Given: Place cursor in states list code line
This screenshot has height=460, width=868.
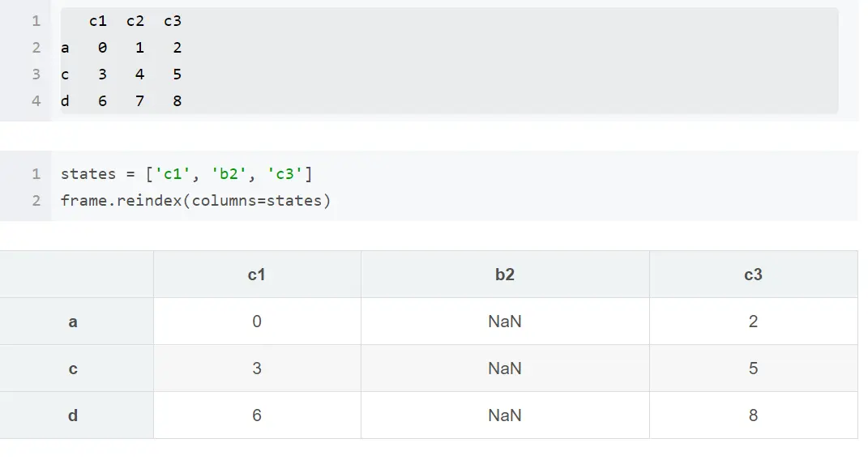Looking at the screenshot, I should point(186,174).
